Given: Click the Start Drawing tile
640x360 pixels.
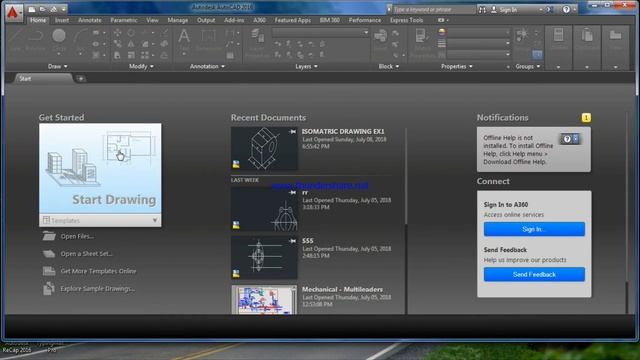Looking at the screenshot, I should point(100,169).
